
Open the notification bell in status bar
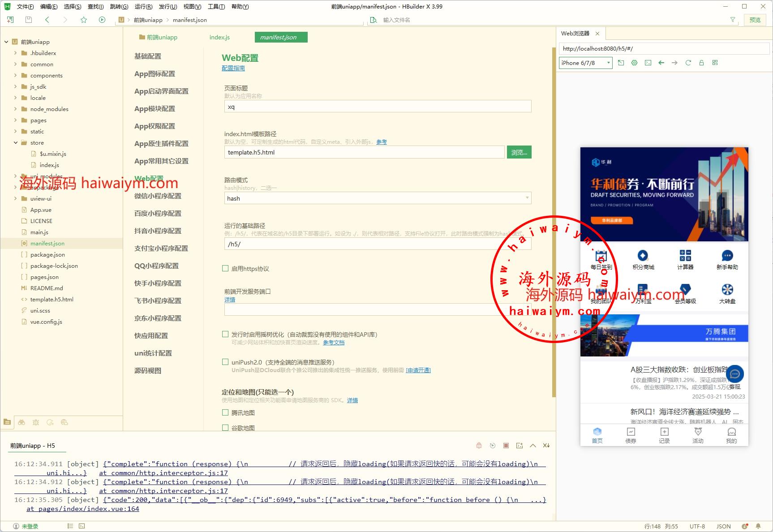(758, 526)
